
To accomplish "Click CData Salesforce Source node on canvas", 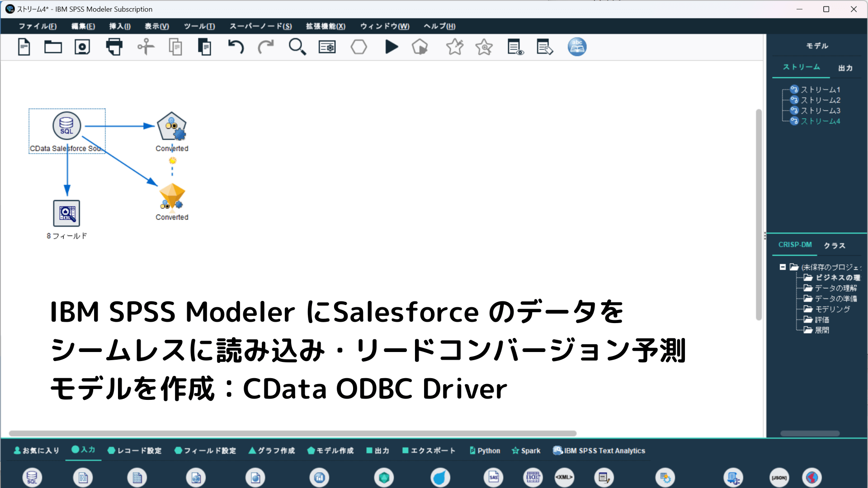I will (x=66, y=126).
